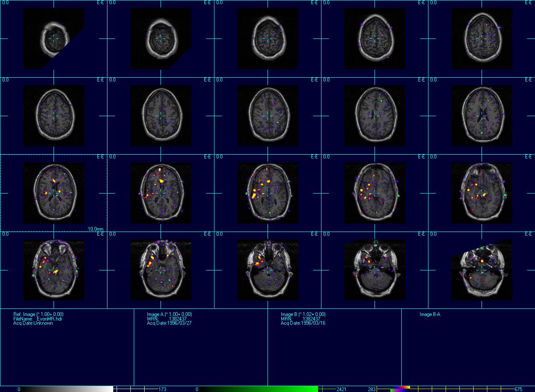Select the bottom-left slice showing the eyes
This screenshot has width=535, height=392.
53,270
